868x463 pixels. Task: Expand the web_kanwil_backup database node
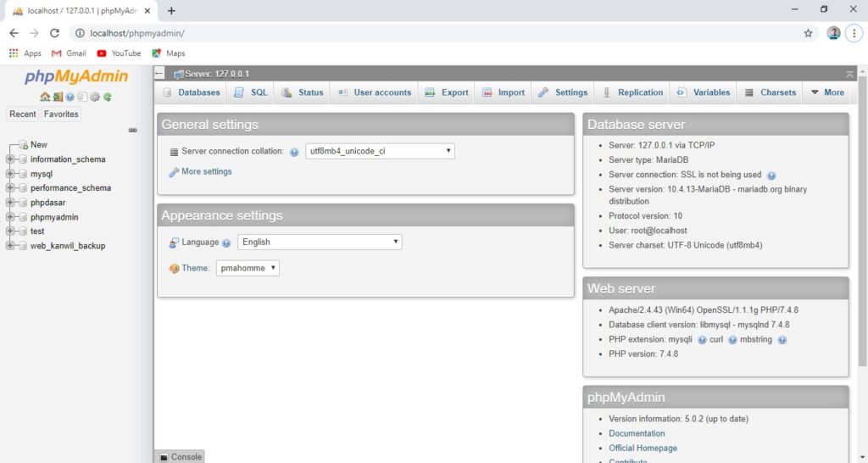pos(10,246)
